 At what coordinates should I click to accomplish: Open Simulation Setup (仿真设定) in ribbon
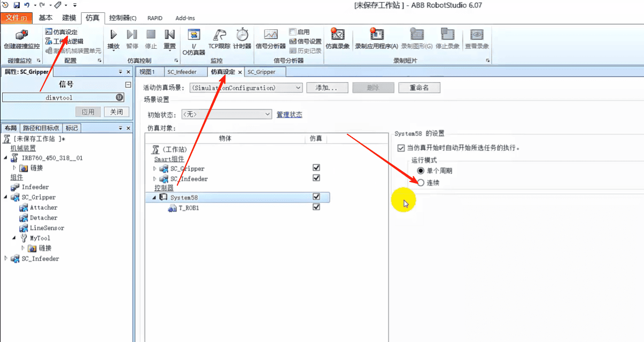pyautogui.click(x=61, y=32)
